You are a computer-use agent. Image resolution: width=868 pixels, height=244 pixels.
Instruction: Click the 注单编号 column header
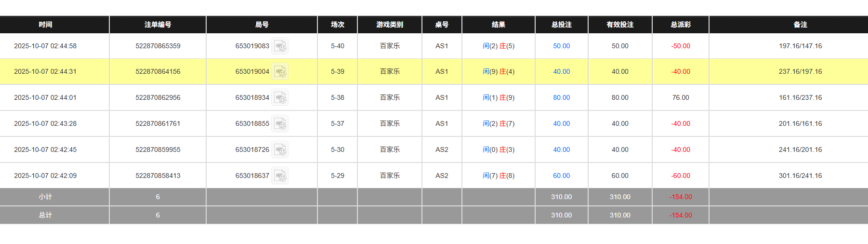click(158, 25)
